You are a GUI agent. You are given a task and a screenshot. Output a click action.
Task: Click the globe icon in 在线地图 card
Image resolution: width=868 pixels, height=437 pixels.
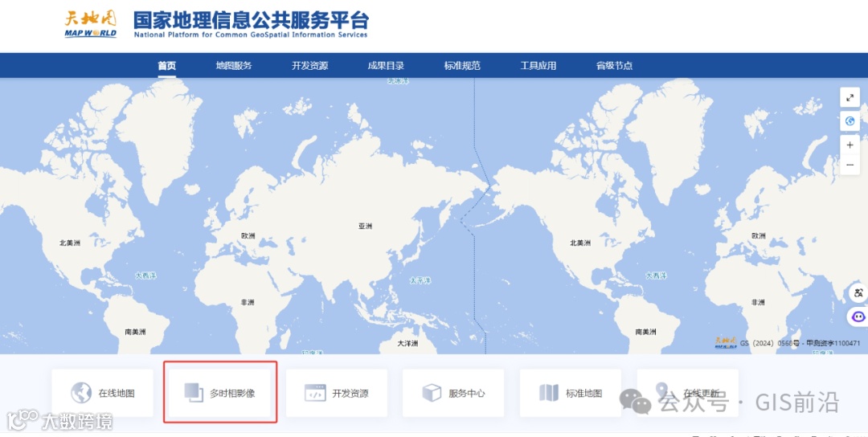tap(81, 394)
